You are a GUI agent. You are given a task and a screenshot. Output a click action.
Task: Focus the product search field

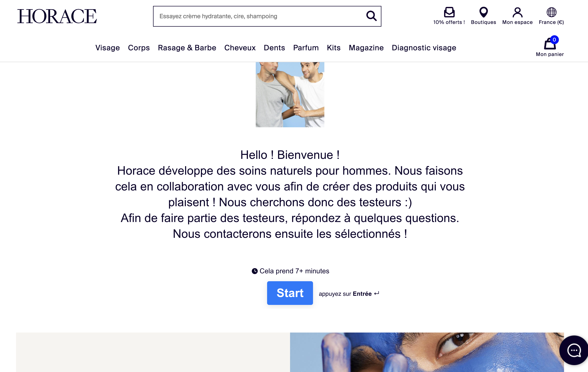pyautogui.click(x=259, y=16)
